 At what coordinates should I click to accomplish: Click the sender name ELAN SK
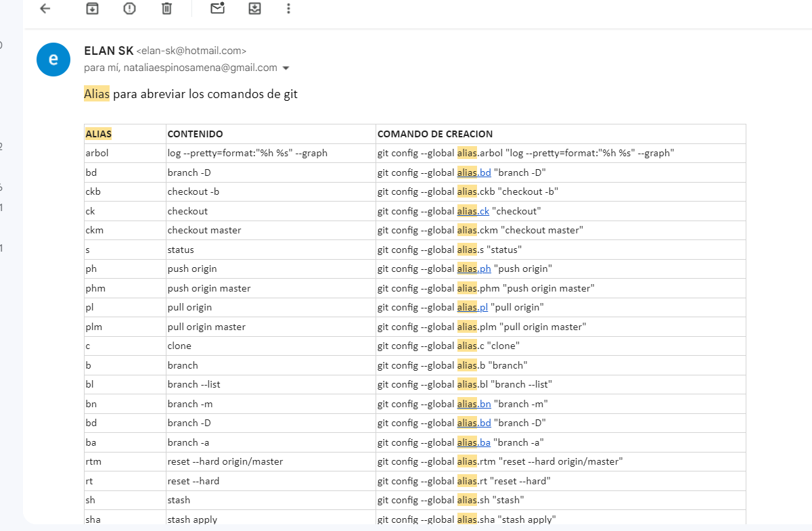click(x=108, y=51)
